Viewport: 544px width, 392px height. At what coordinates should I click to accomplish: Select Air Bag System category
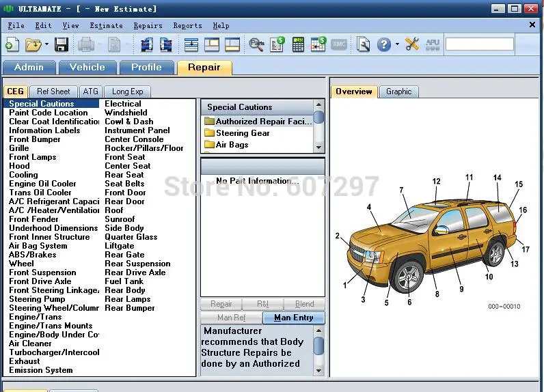tap(38, 246)
